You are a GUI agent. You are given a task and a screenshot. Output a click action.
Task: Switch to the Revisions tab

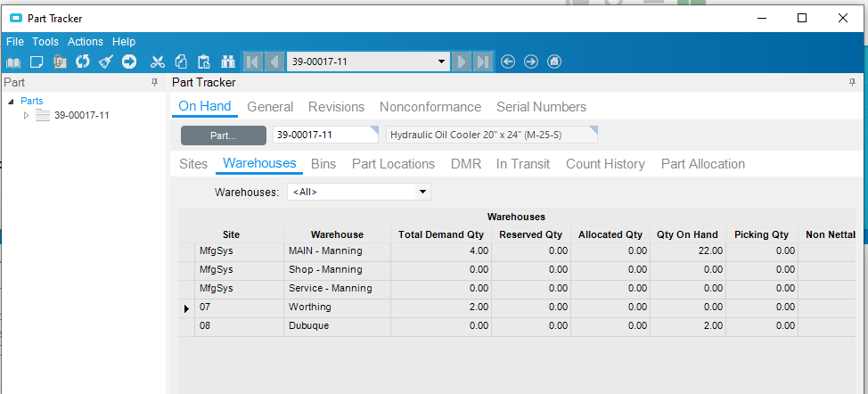click(337, 107)
